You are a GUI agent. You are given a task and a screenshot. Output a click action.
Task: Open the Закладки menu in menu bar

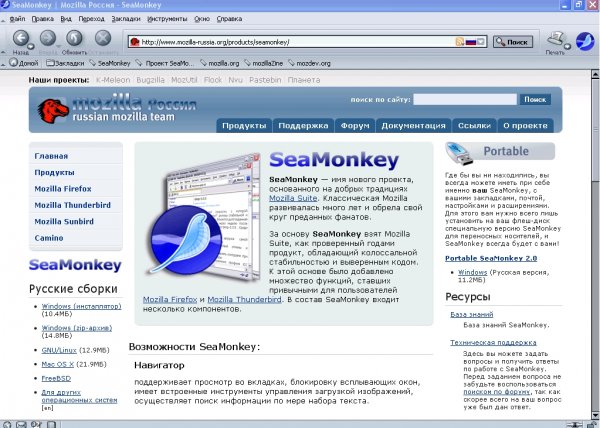tap(126, 19)
